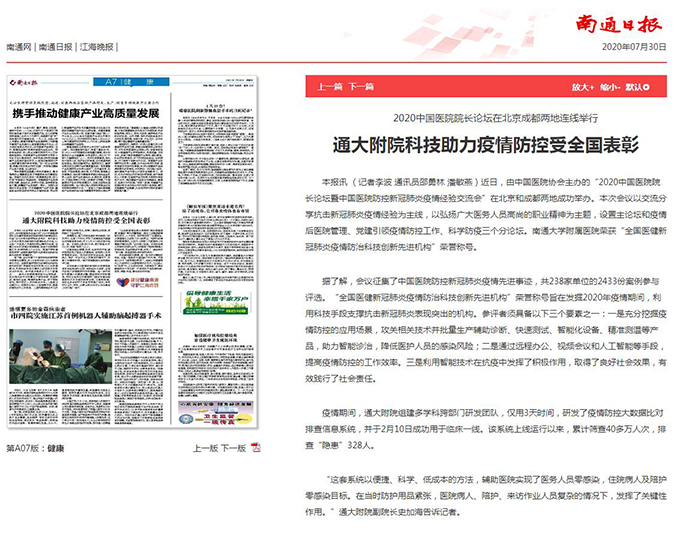Go to previous page 上一版

(x=204, y=448)
